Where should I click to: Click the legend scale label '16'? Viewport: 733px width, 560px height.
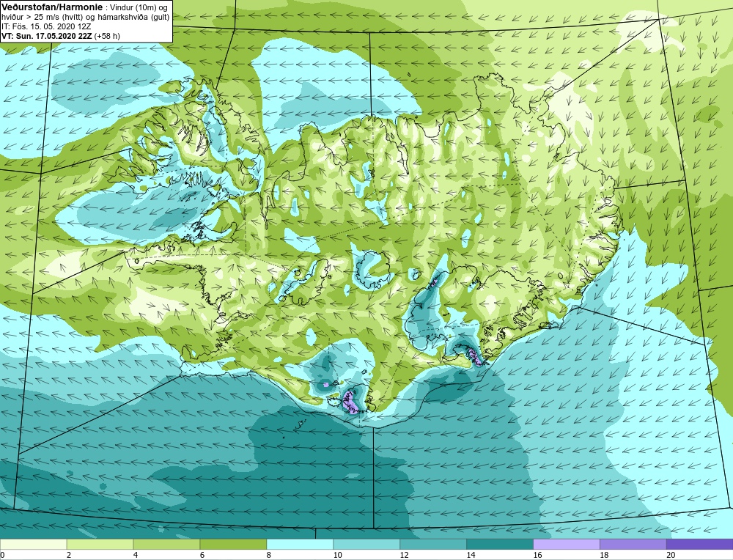pos(537,555)
